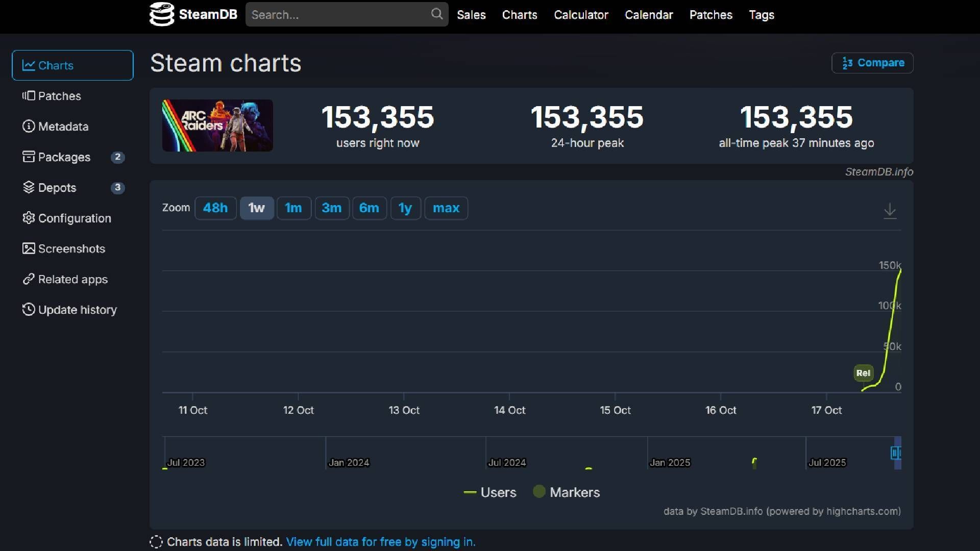The image size is (980, 551).
Task: Follow the sign-in full data link
Action: tap(380, 542)
